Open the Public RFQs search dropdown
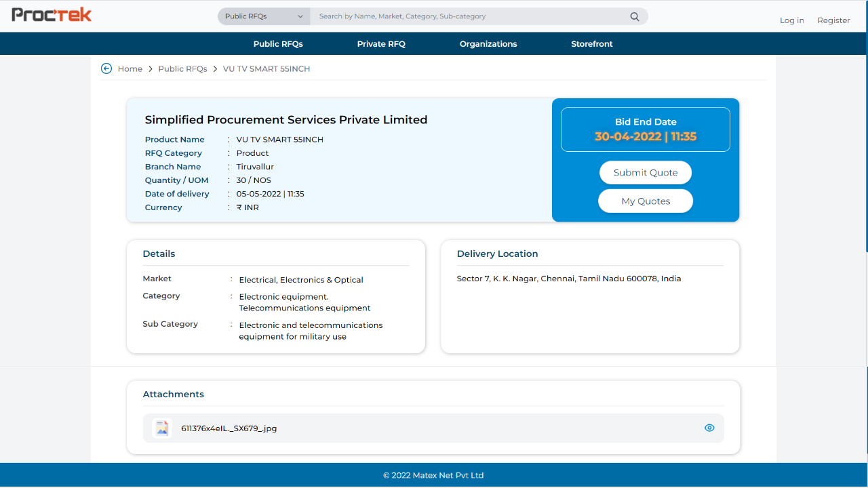The height and width of the screenshot is (488, 868). (264, 16)
